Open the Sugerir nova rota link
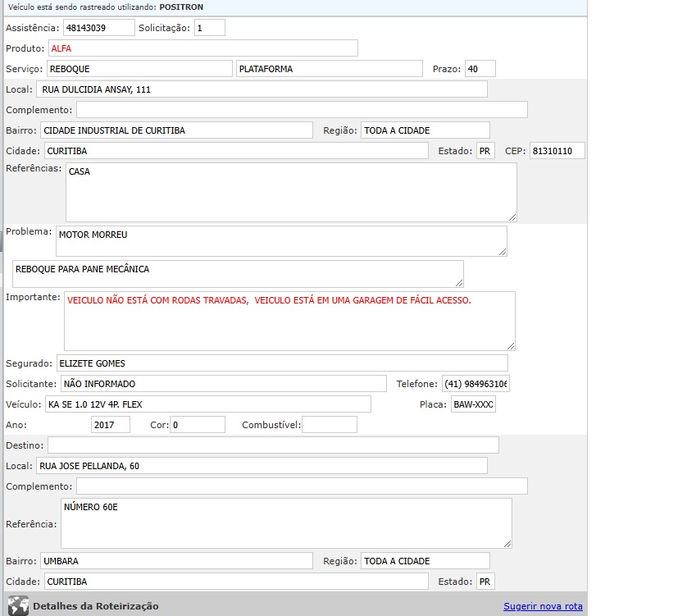This screenshot has width=687, height=616. pyautogui.click(x=543, y=606)
